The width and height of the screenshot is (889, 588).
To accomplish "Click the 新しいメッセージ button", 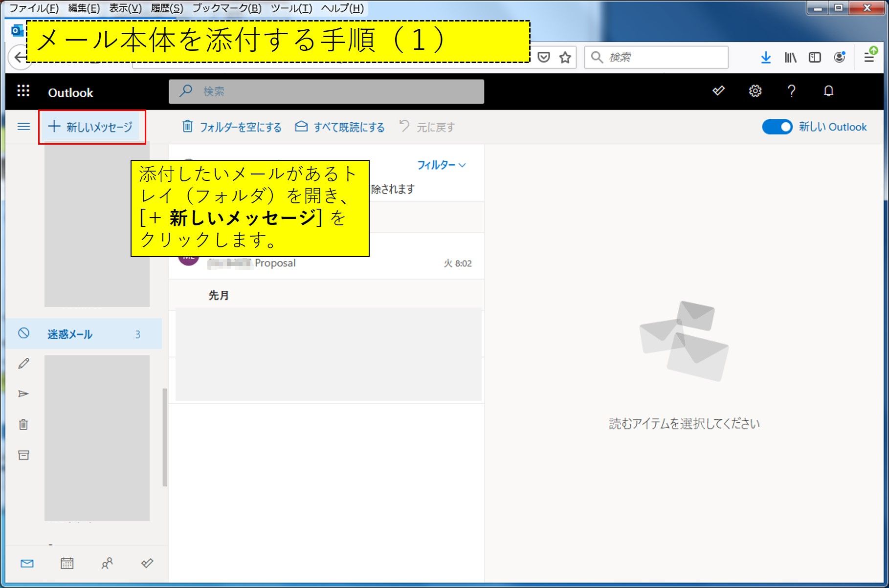I will [90, 127].
